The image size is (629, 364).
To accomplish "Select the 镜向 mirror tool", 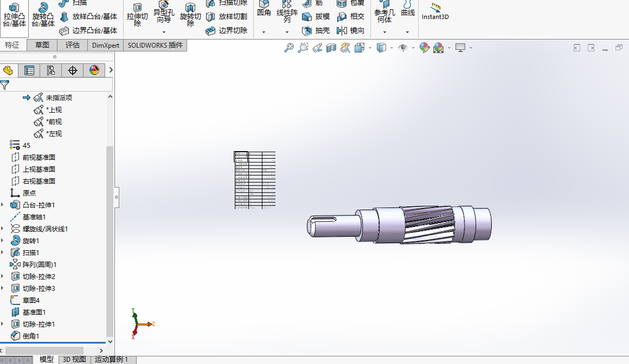I will click(351, 30).
